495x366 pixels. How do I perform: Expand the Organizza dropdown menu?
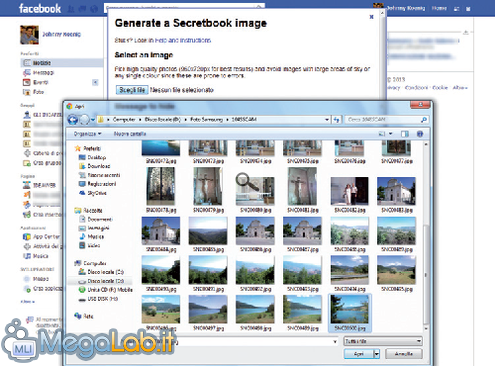(x=88, y=134)
